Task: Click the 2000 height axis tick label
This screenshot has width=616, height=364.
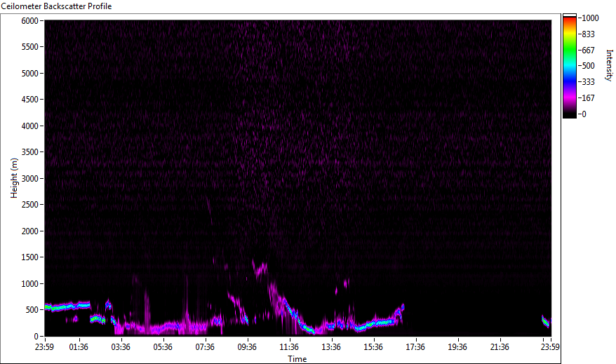Action: (x=30, y=231)
